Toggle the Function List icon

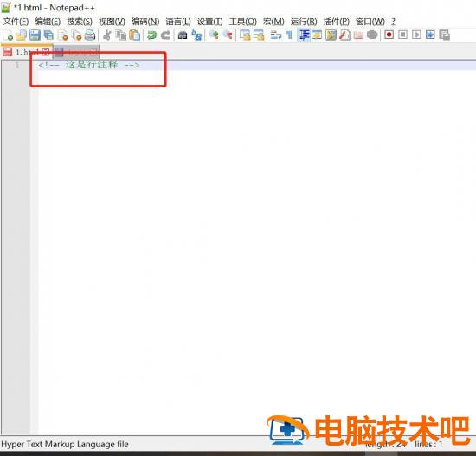(344, 35)
